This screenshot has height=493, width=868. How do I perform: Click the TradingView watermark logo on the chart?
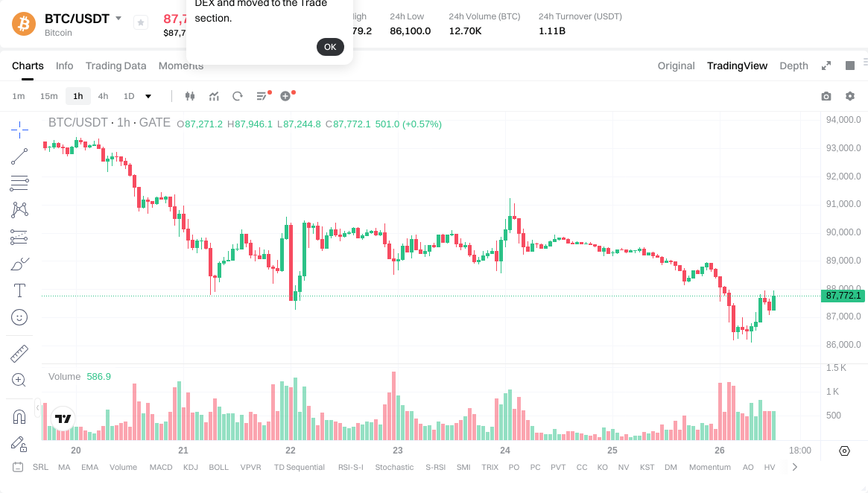click(x=63, y=419)
